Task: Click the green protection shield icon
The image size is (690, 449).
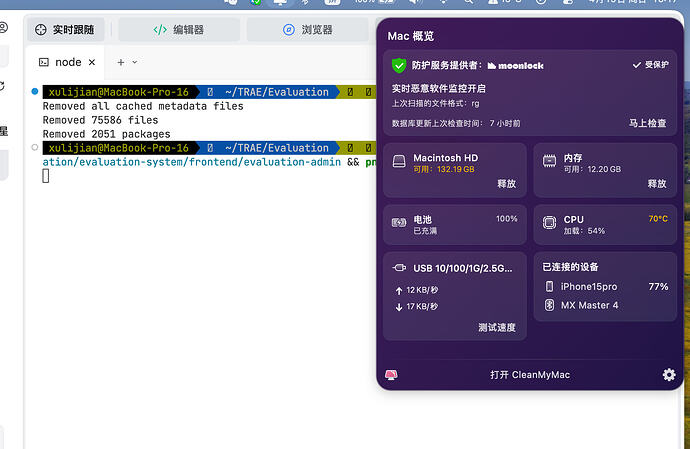Action: 399,66
